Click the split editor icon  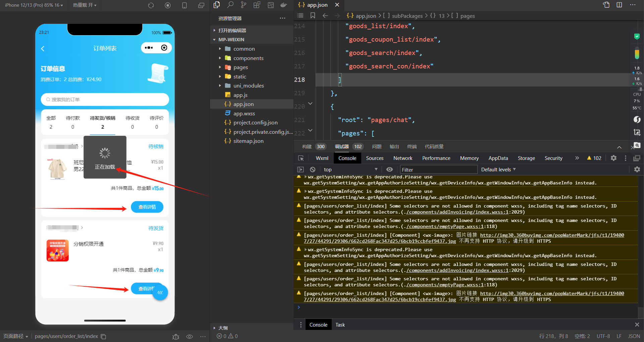click(619, 5)
